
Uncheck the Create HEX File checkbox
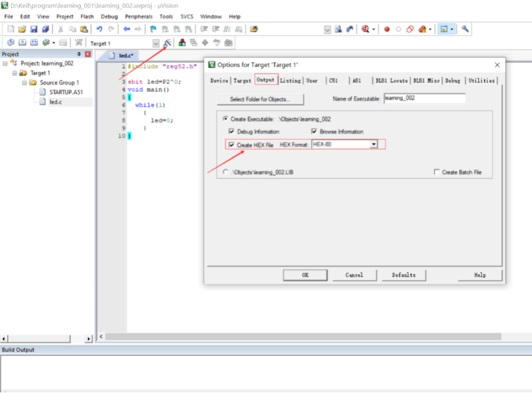point(232,145)
